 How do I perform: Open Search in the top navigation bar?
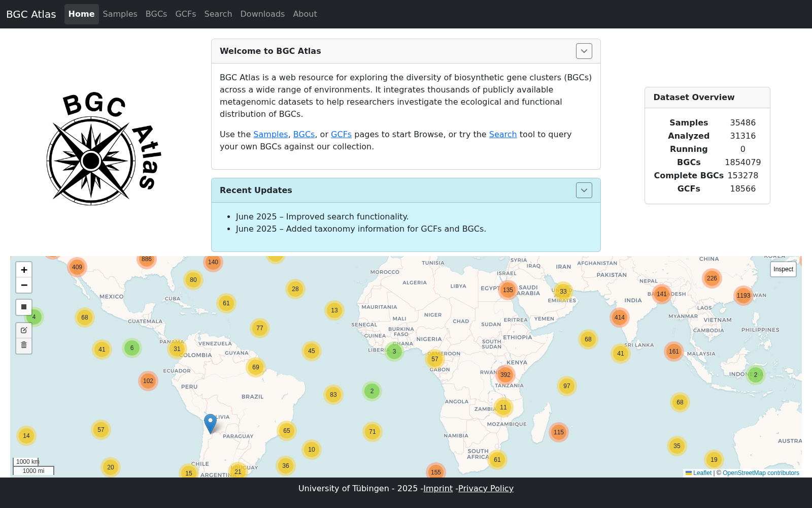tap(218, 14)
